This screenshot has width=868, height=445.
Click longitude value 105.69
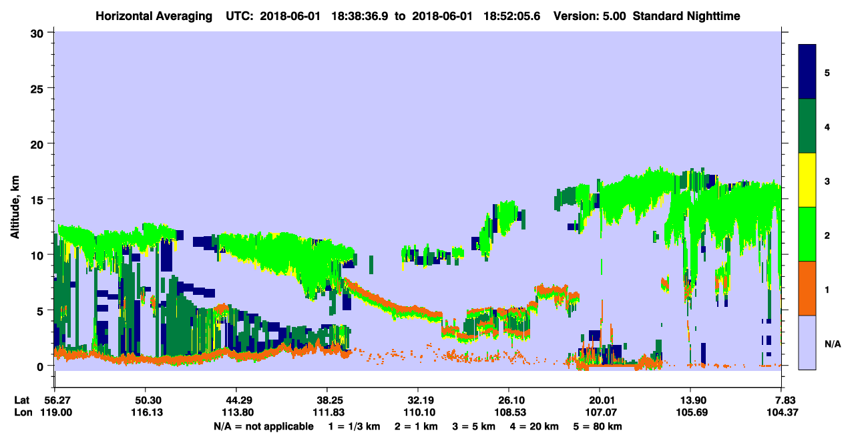tap(690, 412)
